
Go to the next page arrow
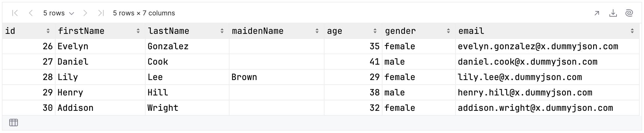[x=85, y=13]
